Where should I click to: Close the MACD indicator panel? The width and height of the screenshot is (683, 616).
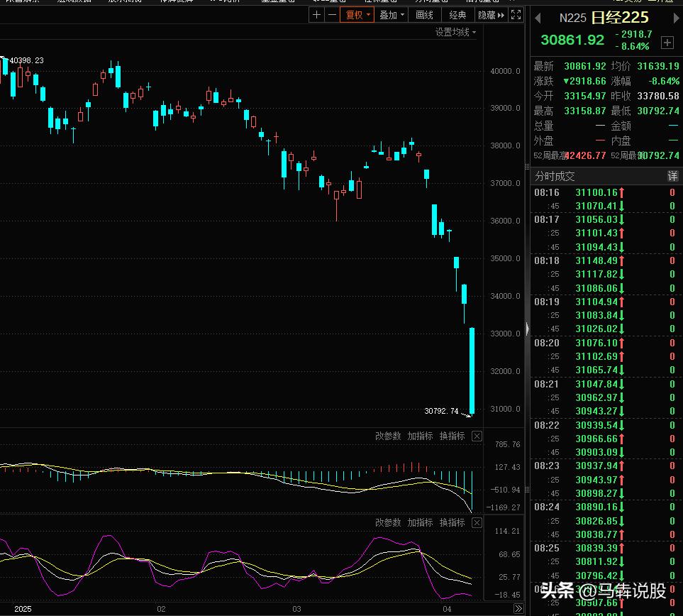click(x=477, y=436)
